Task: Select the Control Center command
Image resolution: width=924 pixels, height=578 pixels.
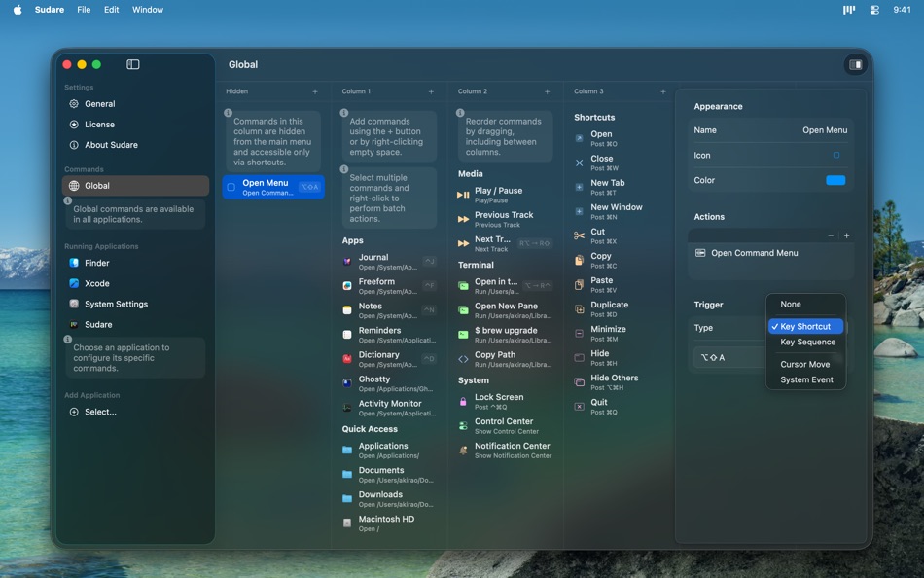Action: (x=505, y=426)
